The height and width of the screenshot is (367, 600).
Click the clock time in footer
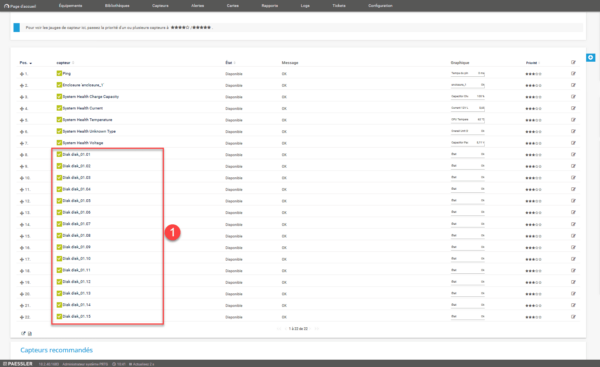119,364
